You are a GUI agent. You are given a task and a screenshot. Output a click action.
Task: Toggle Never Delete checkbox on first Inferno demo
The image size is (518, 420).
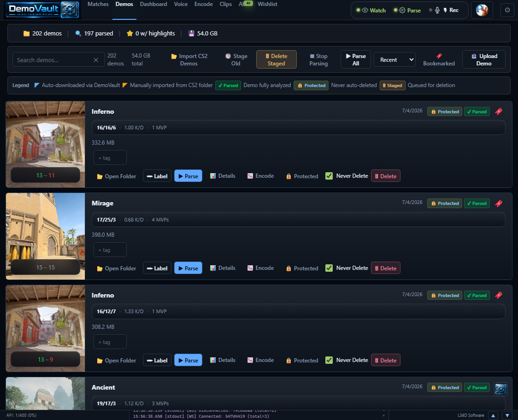(329, 176)
